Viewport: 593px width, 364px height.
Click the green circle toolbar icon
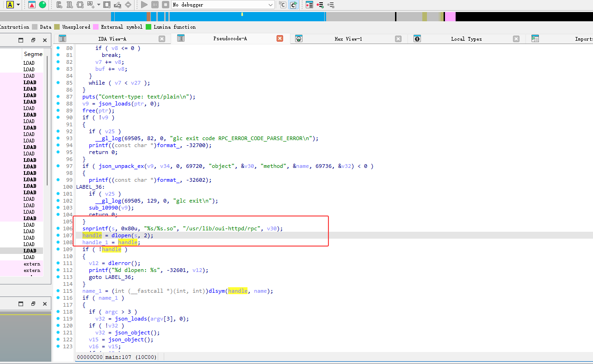(x=43, y=5)
